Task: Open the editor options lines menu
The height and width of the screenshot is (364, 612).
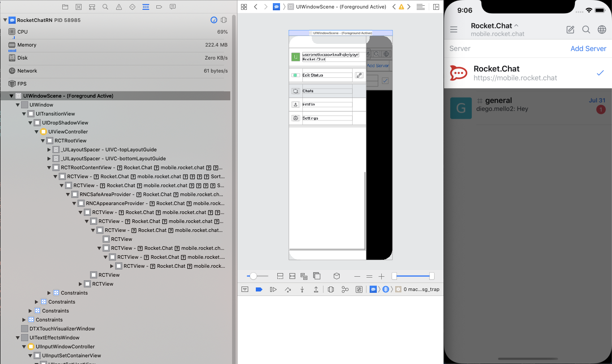Action: (421, 7)
